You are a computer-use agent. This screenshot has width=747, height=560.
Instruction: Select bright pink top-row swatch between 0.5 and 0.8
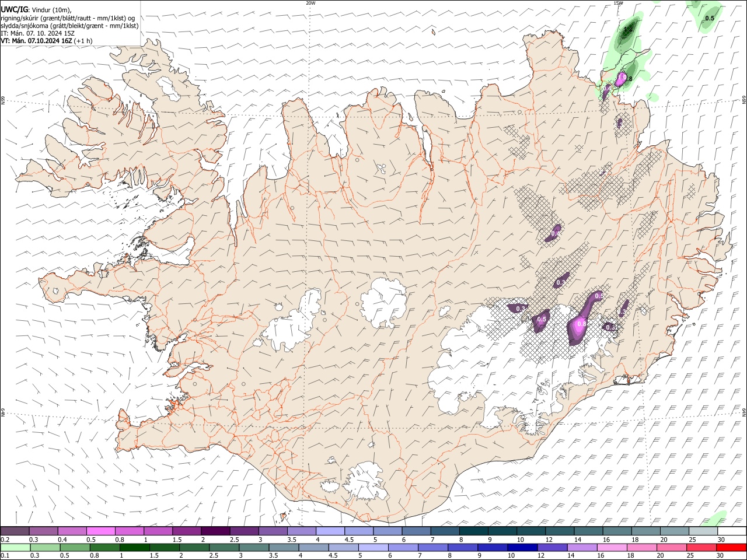(x=100, y=531)
